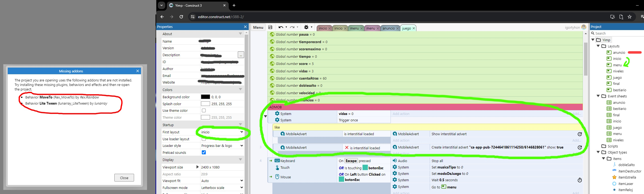
Task: Open Description editor with ellipsis button
Action: [x=241, y=55]
